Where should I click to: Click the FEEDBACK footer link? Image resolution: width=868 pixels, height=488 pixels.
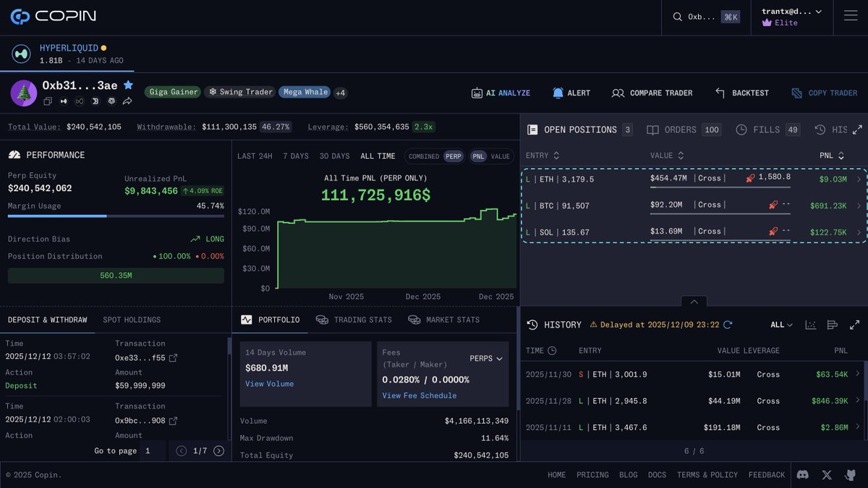767,475
